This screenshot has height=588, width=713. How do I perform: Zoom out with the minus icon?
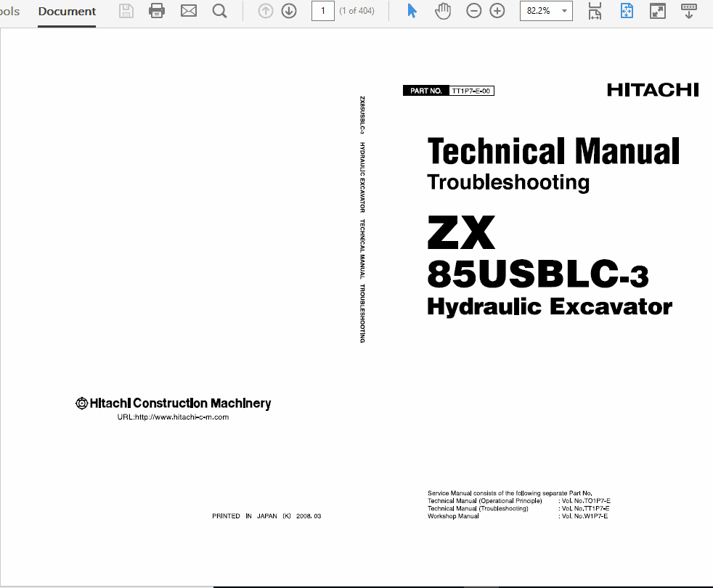pos(474,11)
